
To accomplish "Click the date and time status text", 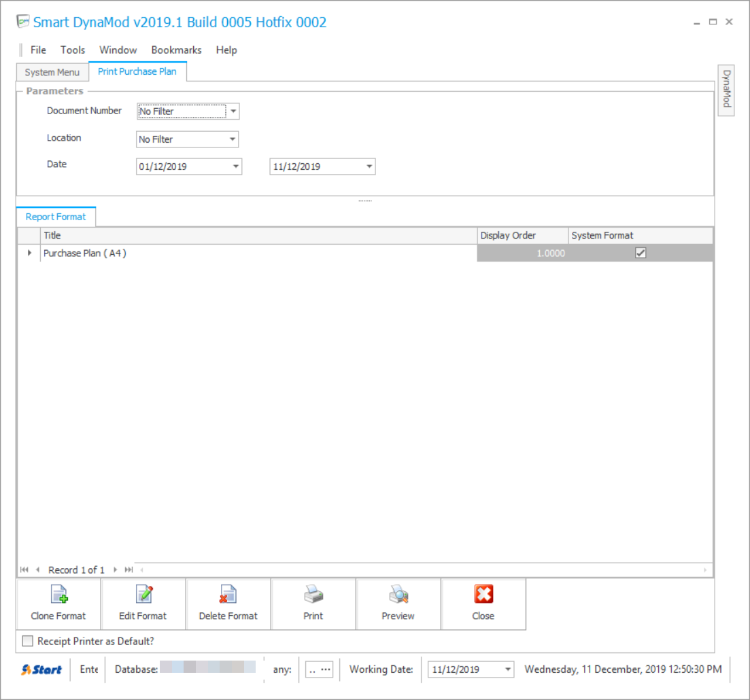I will tap(623, 669).
